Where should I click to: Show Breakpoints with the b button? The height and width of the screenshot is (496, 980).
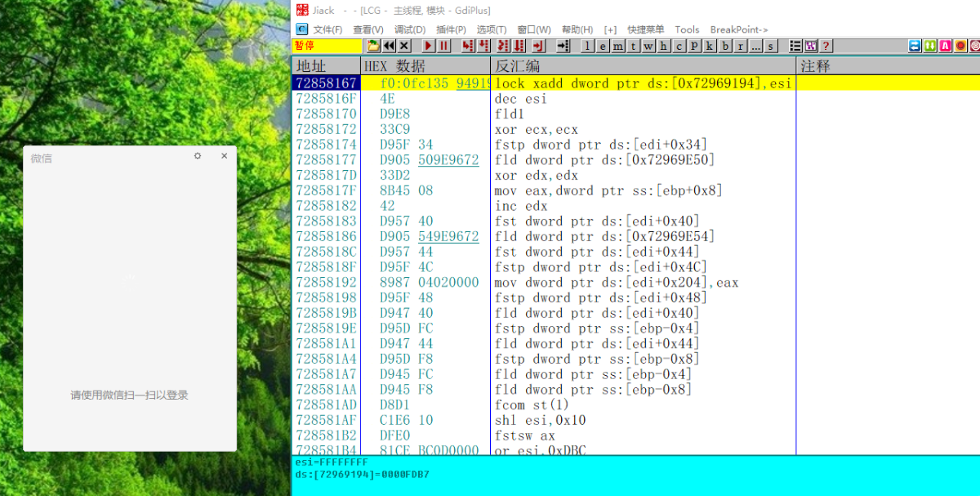coord(726,46)
